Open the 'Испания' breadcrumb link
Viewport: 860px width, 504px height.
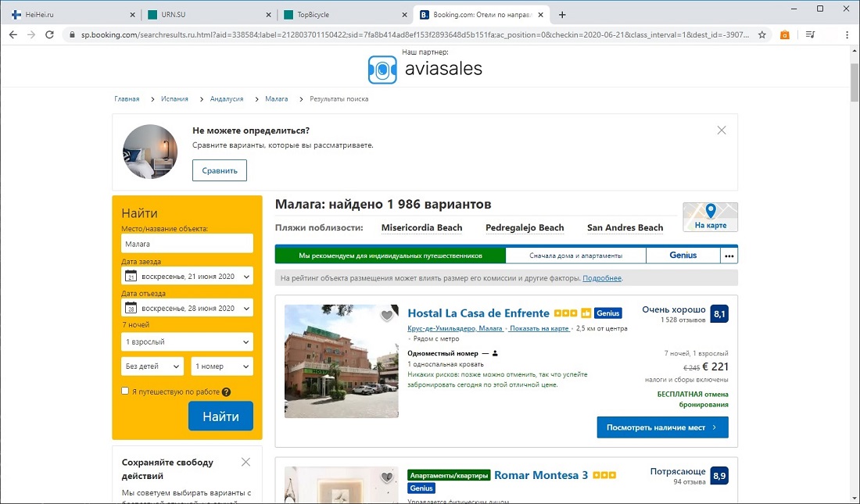tap(174, 99)
